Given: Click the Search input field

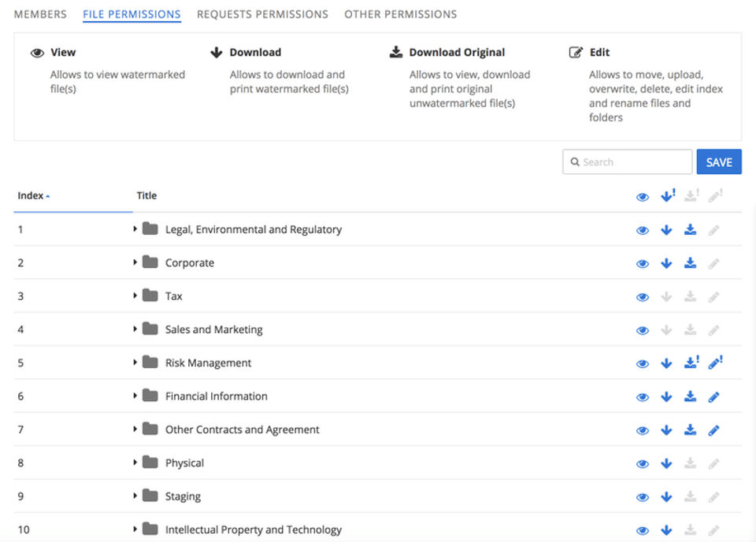Looking at the screenshot, I should [628, 162].
